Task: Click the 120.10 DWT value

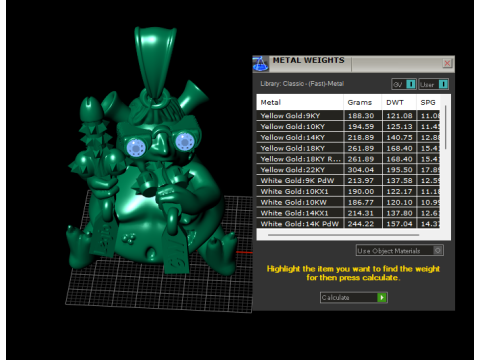Action: tap(399, 202)
